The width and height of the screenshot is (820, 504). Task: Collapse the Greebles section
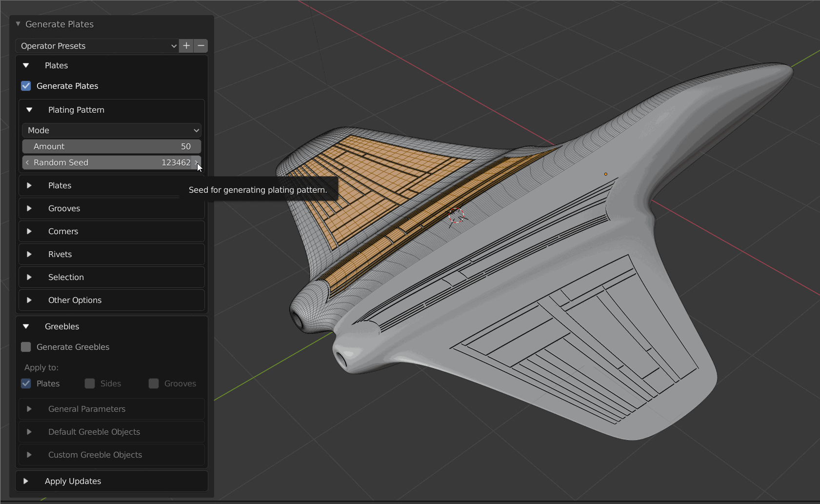tap(26, 326)
